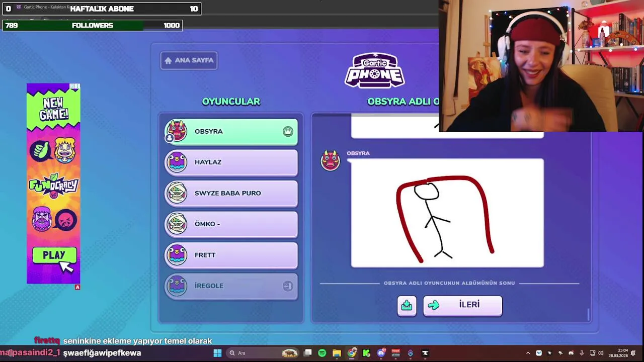Open the green K app in taskbar
This screenshot has width=644, height=362.
point(366,353)
